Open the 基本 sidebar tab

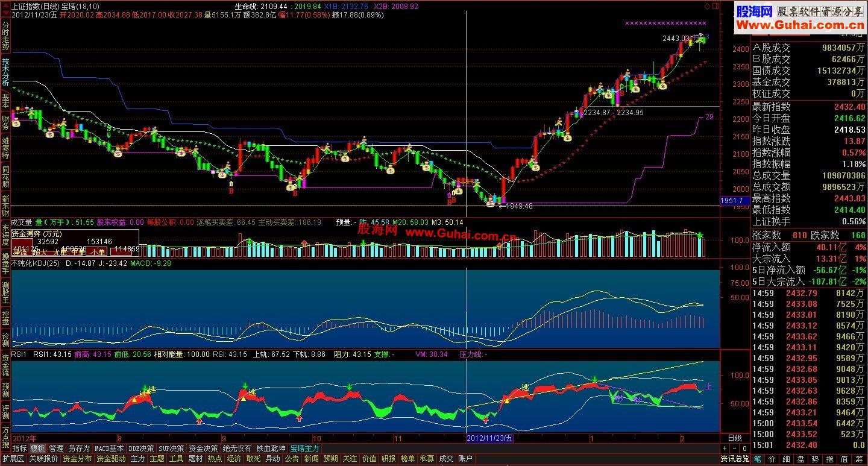tap(5, 101)
